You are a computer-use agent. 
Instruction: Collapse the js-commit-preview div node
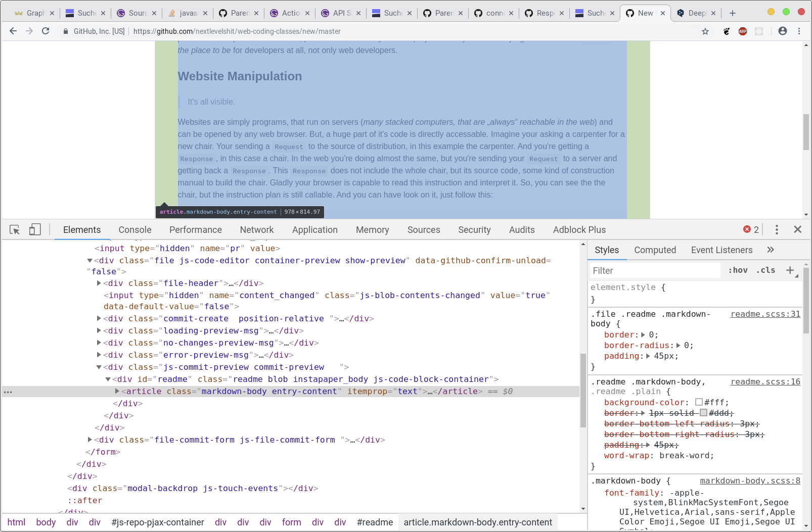click(x=99, y=367)
